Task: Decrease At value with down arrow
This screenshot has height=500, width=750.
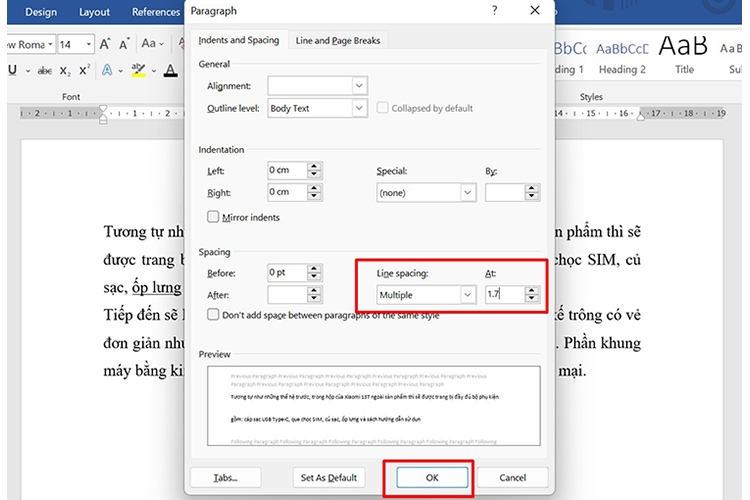Action: (532, 299)
